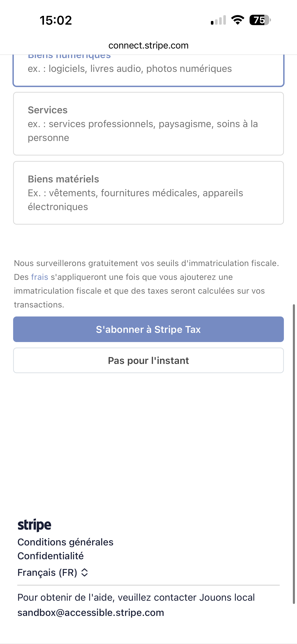The image size is (297, 644).
Task: Open the Français (FR) language selector
Action: pos(47,573)
